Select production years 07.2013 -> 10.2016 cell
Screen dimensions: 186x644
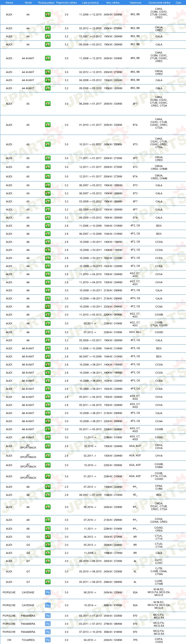click(x=90, y=632)
